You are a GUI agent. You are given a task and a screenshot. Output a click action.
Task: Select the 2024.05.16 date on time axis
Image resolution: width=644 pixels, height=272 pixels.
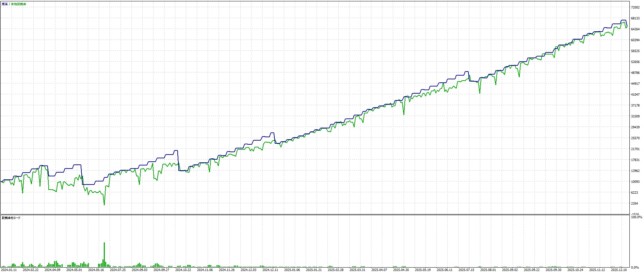(x=96, y=270)
